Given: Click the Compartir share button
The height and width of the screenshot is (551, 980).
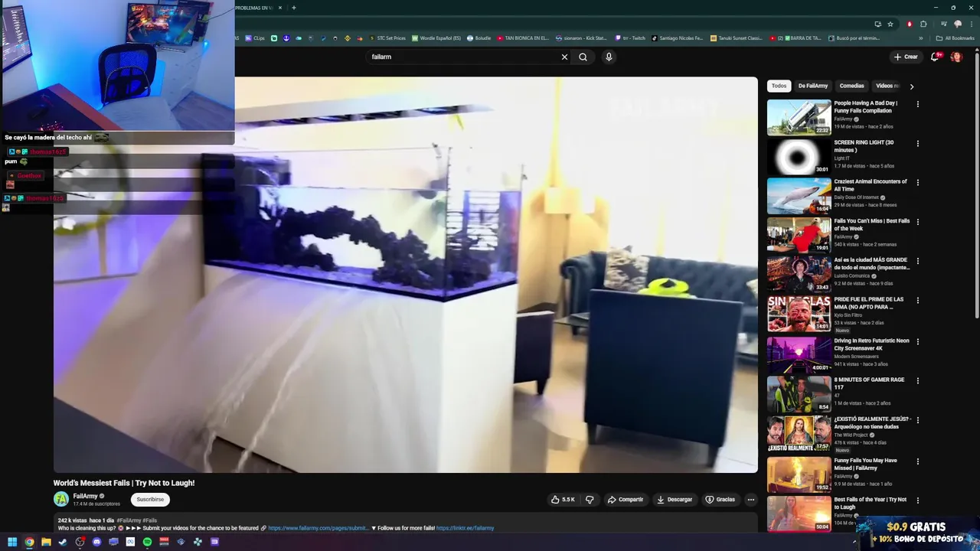Looking at the screenshot, I should [x=626, y=500].
